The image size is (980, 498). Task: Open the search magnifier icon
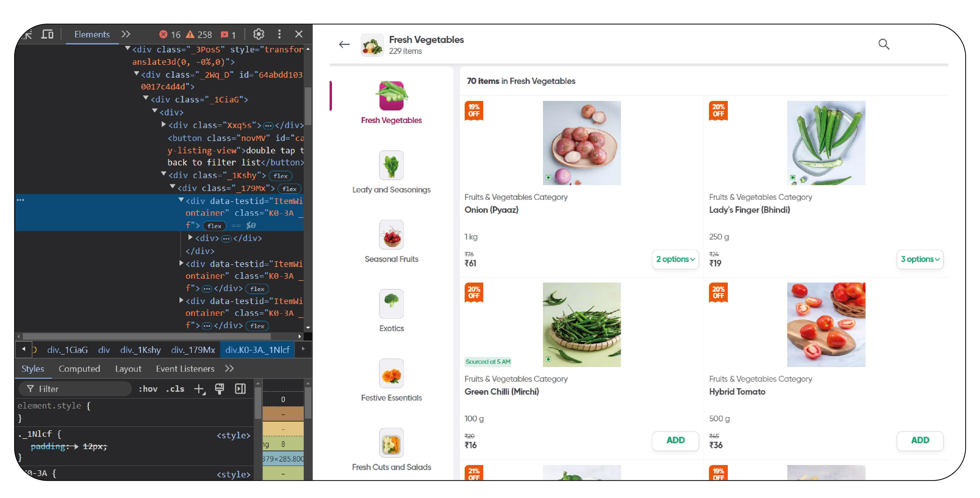[x=883, y=44]
